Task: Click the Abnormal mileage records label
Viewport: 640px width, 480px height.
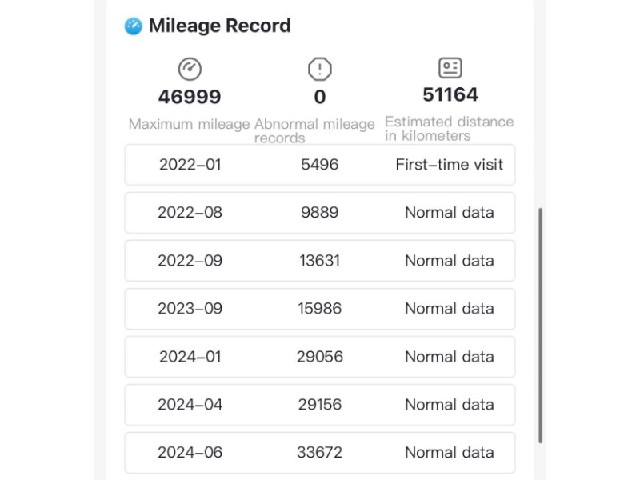Action: (314, 131)
